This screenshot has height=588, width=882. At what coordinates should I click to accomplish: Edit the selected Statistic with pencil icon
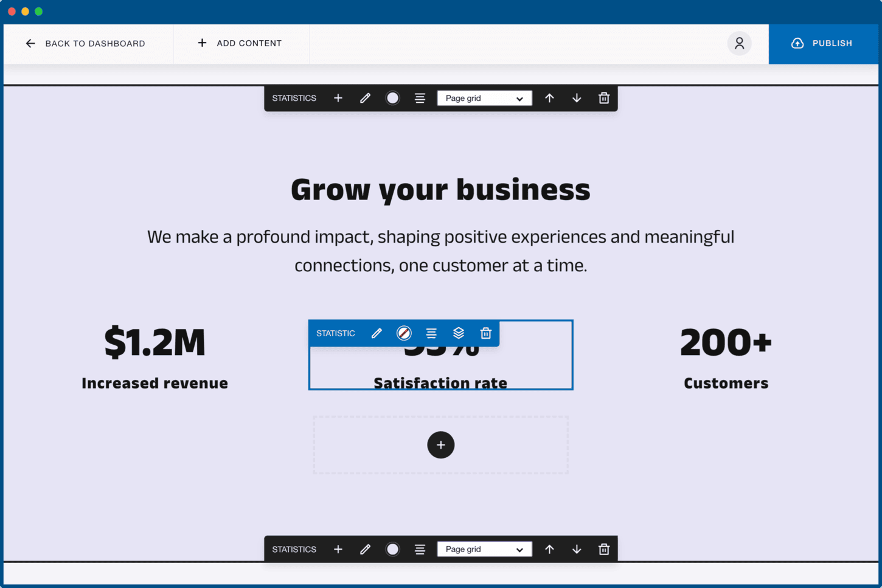click(377, 333)
